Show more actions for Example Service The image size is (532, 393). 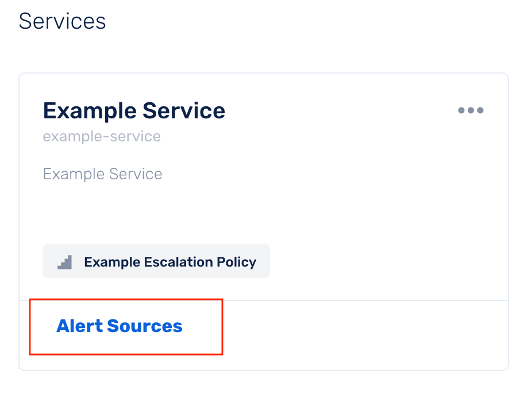click(471, 110)
